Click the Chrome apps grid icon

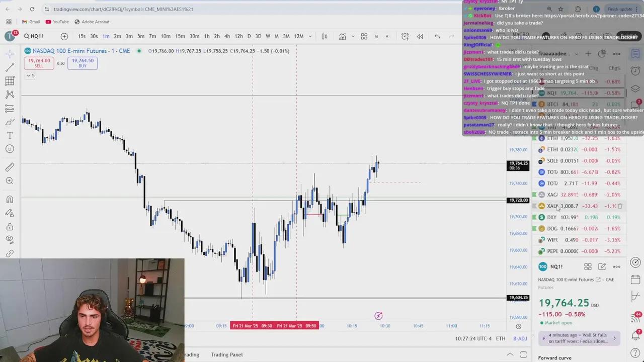9,22
